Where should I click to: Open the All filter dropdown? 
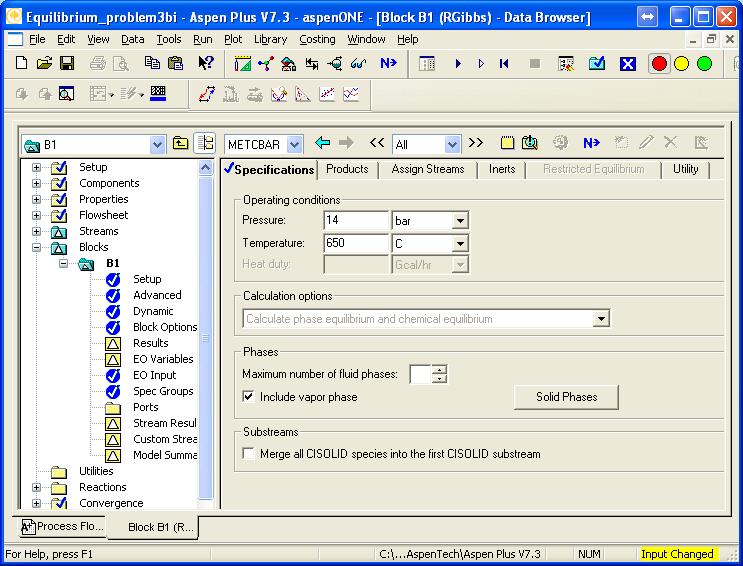(x=453, y=144)
